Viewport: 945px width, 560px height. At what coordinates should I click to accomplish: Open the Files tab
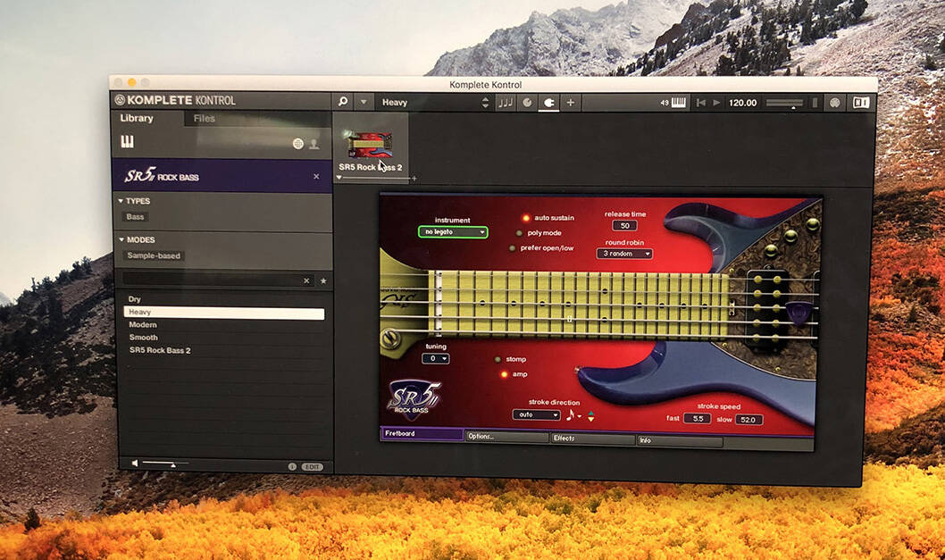pyautogui.click(x=204, y=118)
